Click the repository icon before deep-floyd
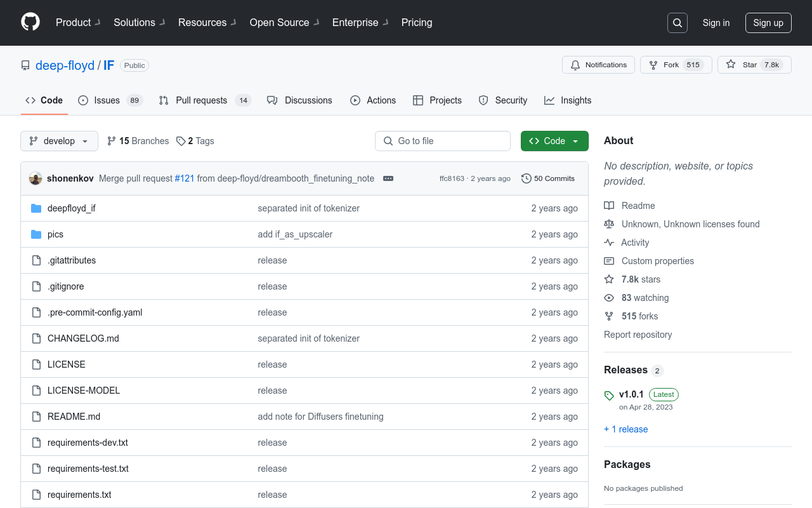This screenshot has width=812, height=508. coord(25,65)
